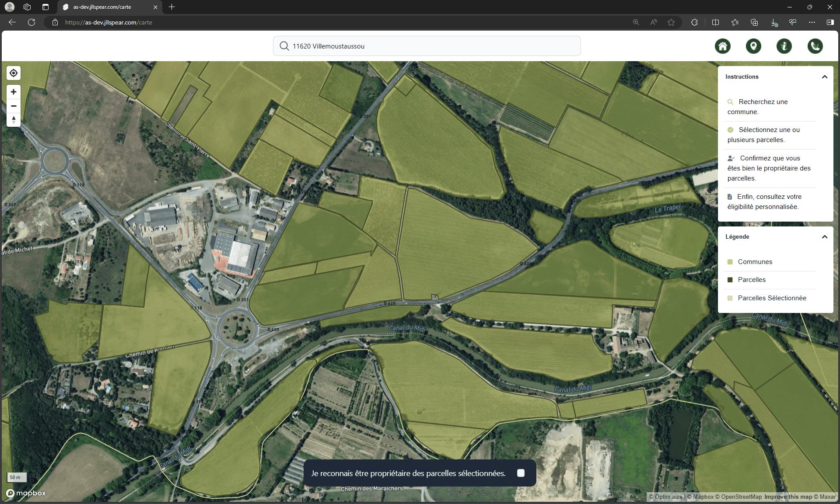The image size is (840, 504).
Task: Open the OpenStreetMap attribution link
Action: click(x=741, y=497)
